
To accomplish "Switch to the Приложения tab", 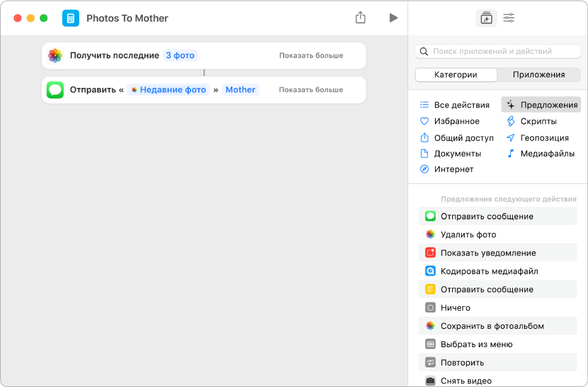I will (x=538, y=75).
